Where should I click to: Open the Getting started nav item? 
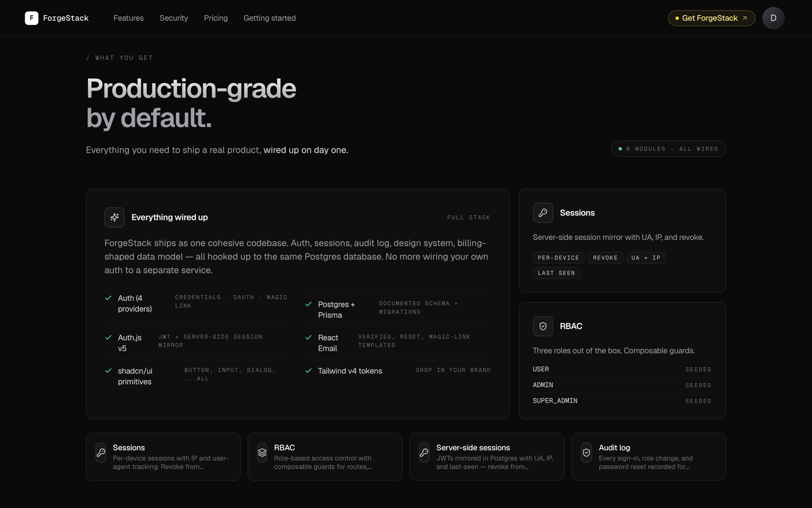[x=269, y=18]
